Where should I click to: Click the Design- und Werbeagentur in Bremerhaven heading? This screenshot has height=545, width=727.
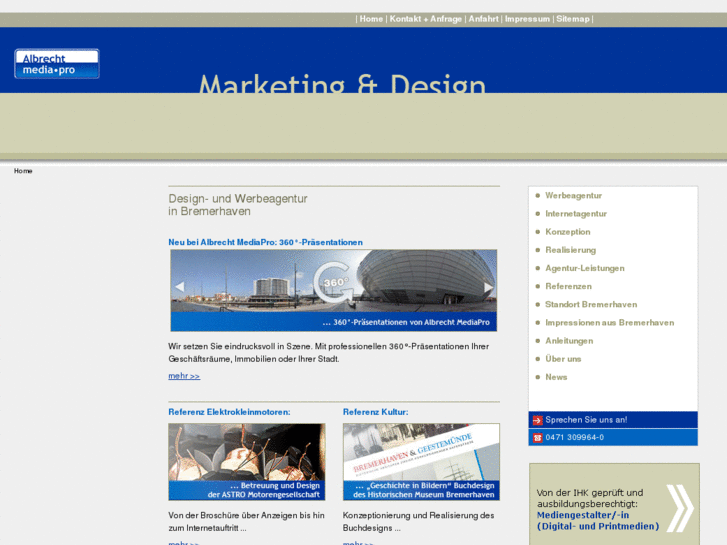coord(238,205)
